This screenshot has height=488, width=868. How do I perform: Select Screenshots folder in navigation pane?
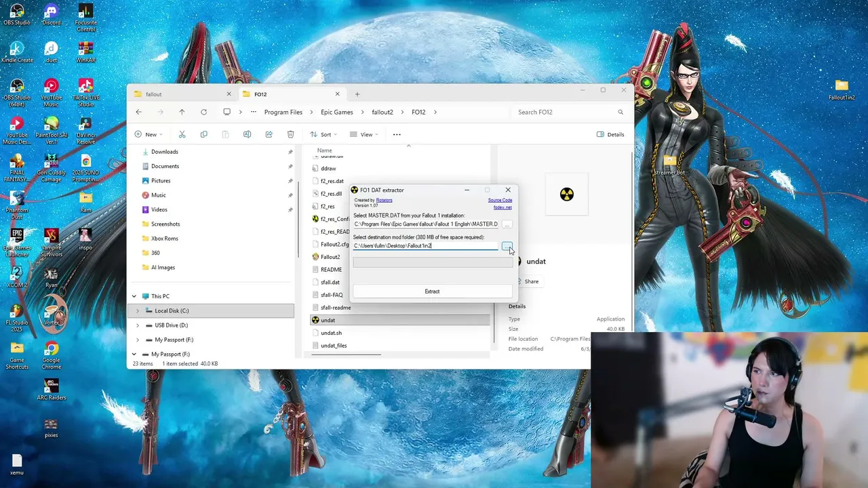coord(165,224)
